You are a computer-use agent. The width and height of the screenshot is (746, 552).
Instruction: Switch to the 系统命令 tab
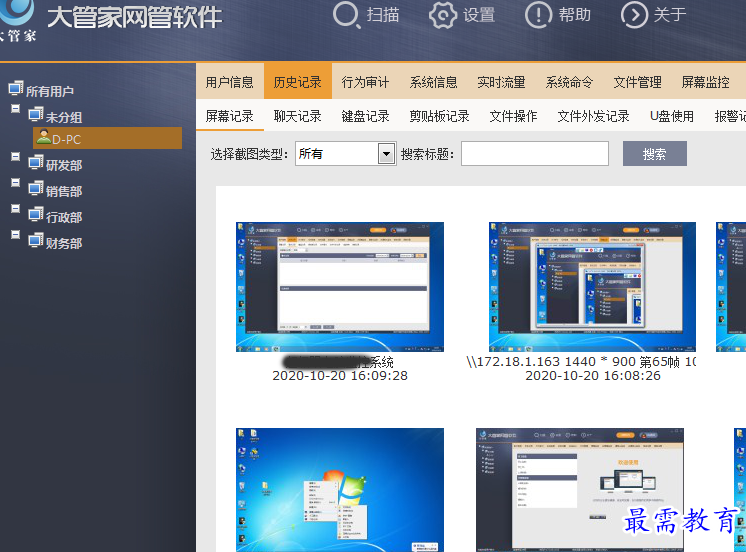569,82
